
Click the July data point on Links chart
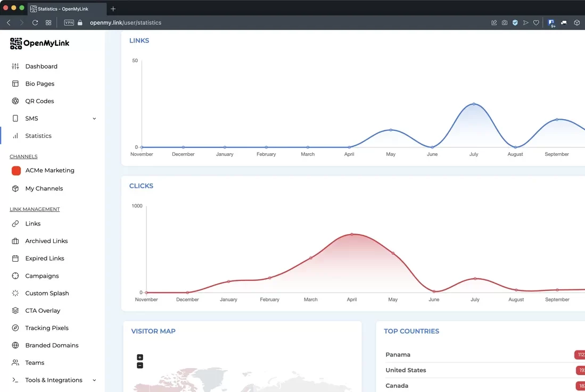(474, 104)
